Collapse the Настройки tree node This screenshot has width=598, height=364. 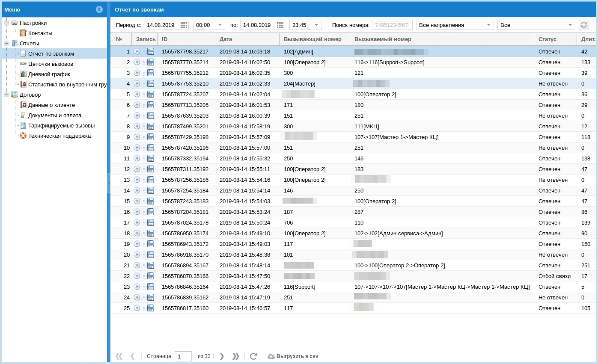(7, 23)
